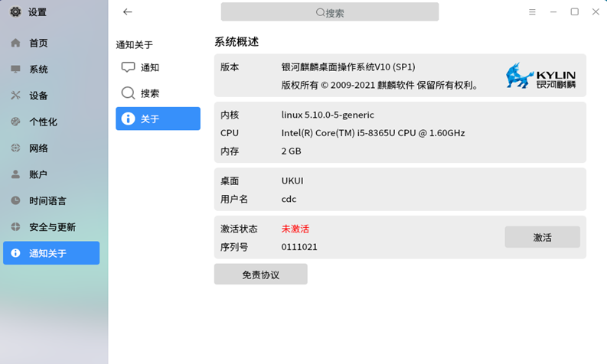Select 关于 sub-item
Screen dimensions: 607x364
click(158, 119)
